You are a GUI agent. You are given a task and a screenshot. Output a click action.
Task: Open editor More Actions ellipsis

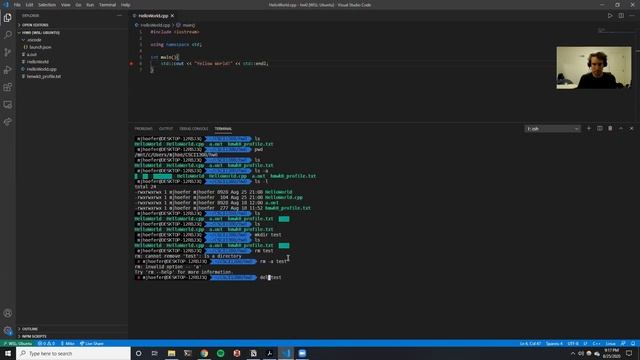point(632,16)
